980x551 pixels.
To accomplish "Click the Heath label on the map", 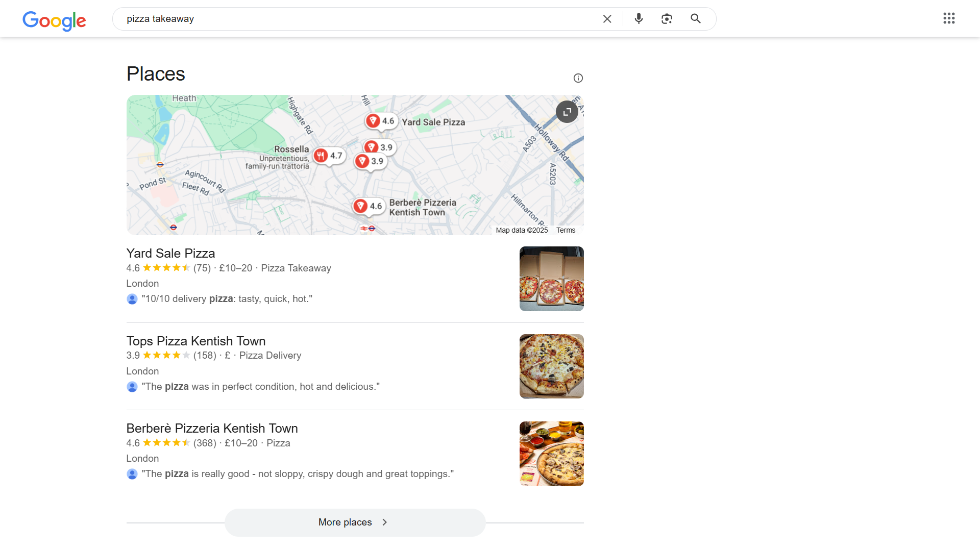I will click(x=184, y=98).
